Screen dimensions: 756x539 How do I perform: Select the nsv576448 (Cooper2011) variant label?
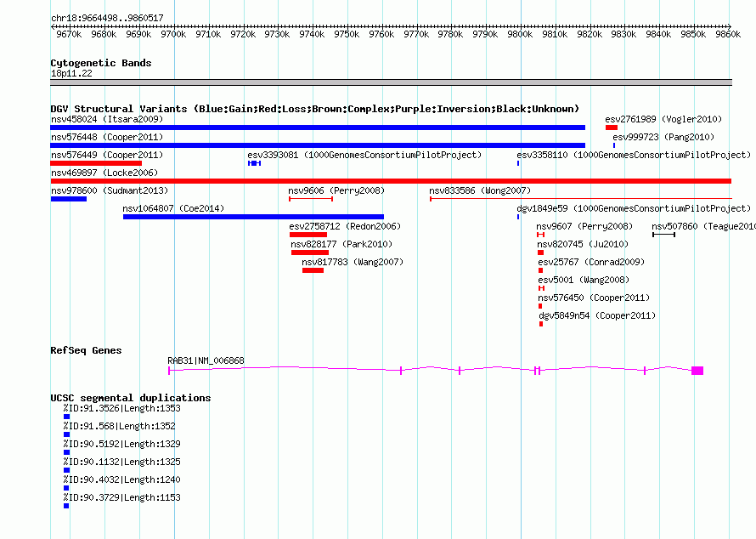[107, 137]
